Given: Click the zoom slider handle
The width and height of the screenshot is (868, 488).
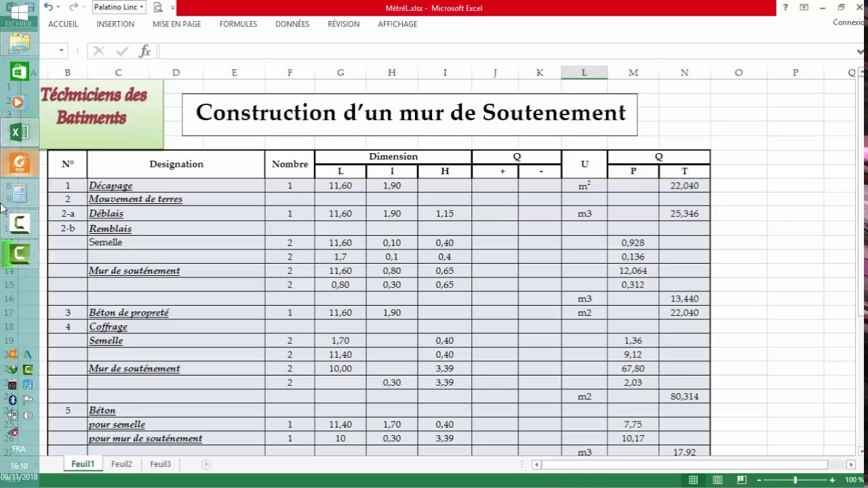Looking at the screenshot, I should coord(796,480).
